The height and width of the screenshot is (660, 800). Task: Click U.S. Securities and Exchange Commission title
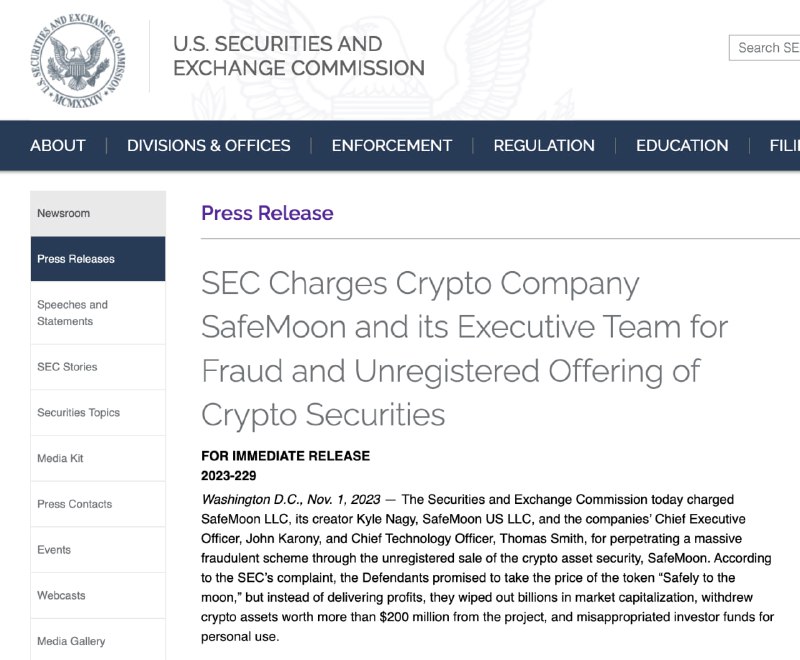pos(299,56)
